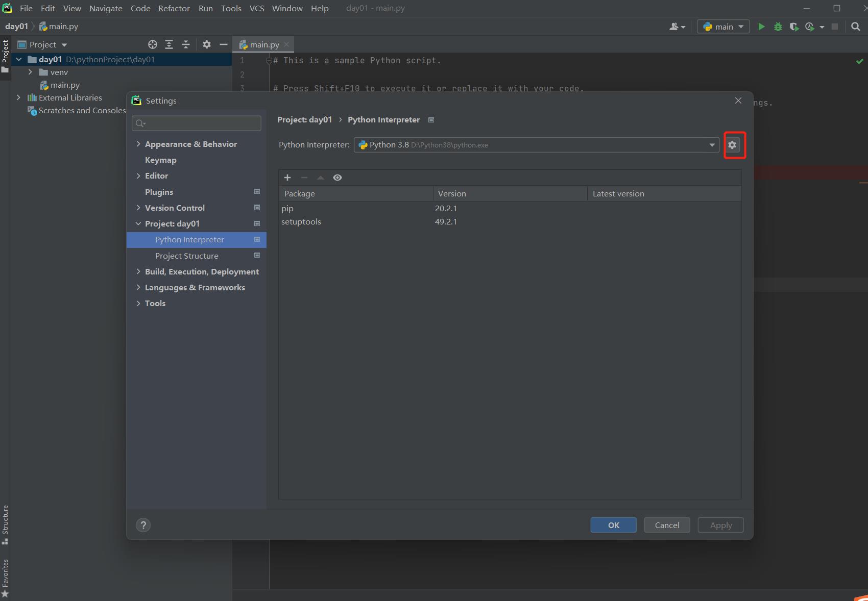
Task: Click Cancel in Settings dialog
Action: click(667, 525)
